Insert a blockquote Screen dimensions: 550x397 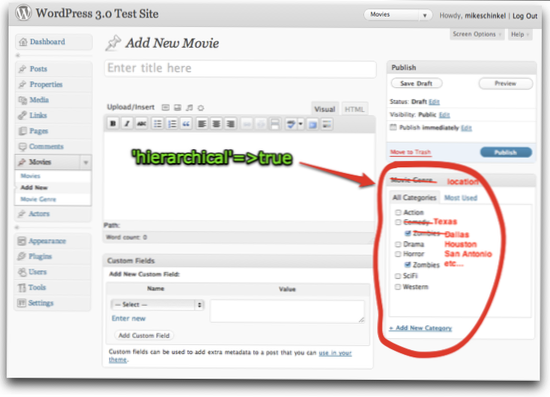point(186,124)
